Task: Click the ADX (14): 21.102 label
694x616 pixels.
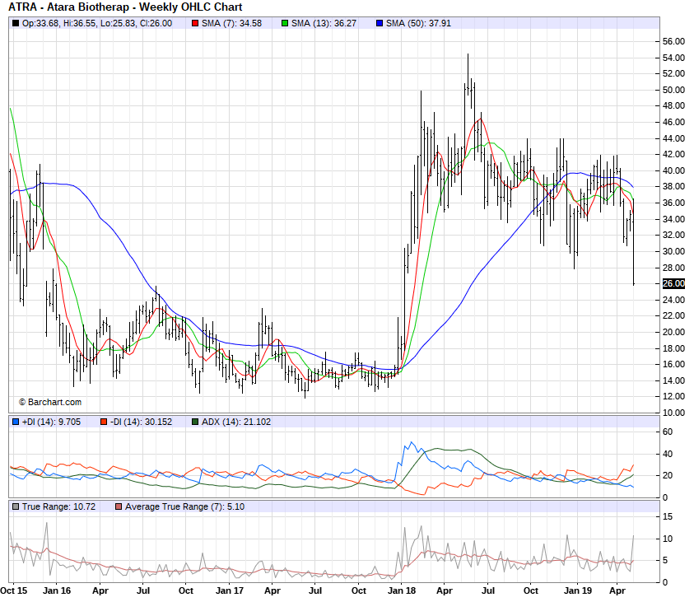Action: [236, 422]
